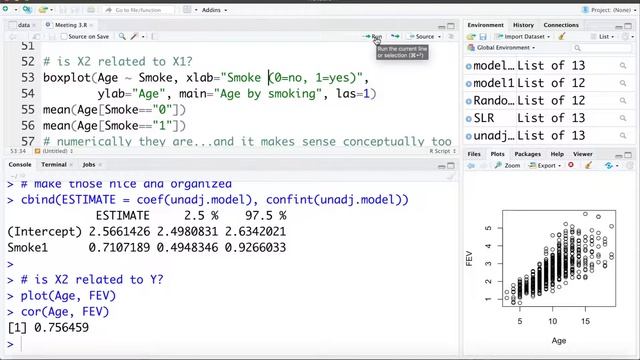640x360 pixels.
Task: Expand the SLR list entry
Action: coord(469,118)
